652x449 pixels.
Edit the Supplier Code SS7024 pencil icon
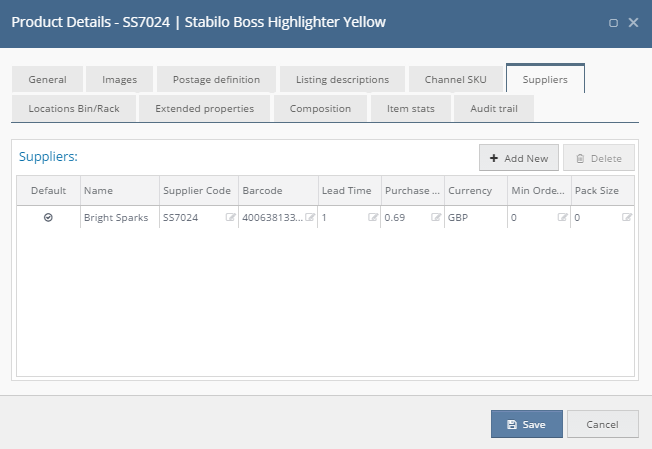tap(230, 217)
